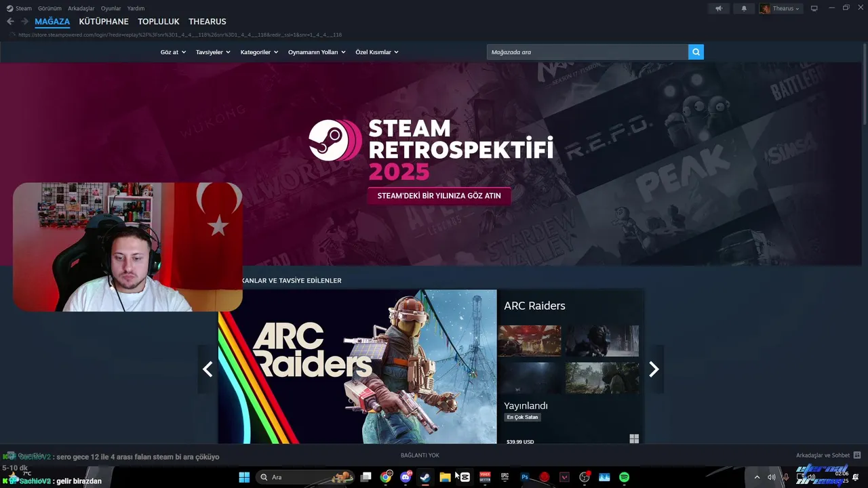Screen dimensions: 868x488
Task: Expand the Tavsiyeler dropdown
Action: coord(213,52)
